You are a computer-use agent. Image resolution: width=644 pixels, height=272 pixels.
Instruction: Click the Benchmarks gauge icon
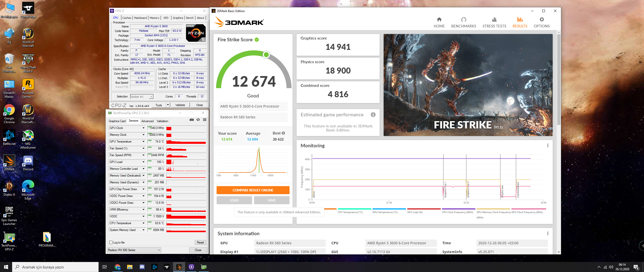(464, 20)
